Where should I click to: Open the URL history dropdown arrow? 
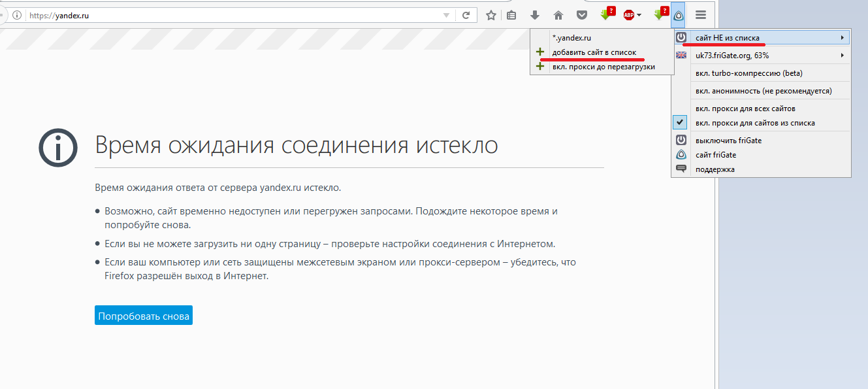point(446,15)
